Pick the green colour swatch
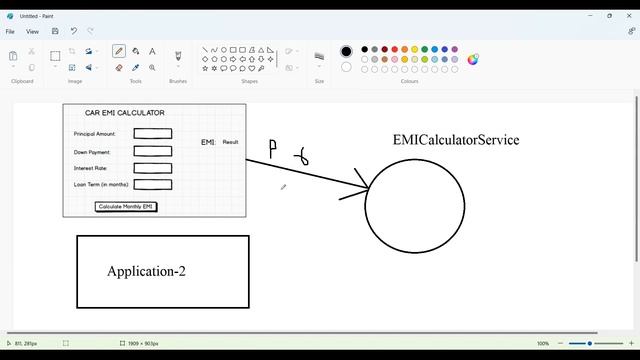The width and height of the screenshot is (640, 360). click(x=424, y=49)
